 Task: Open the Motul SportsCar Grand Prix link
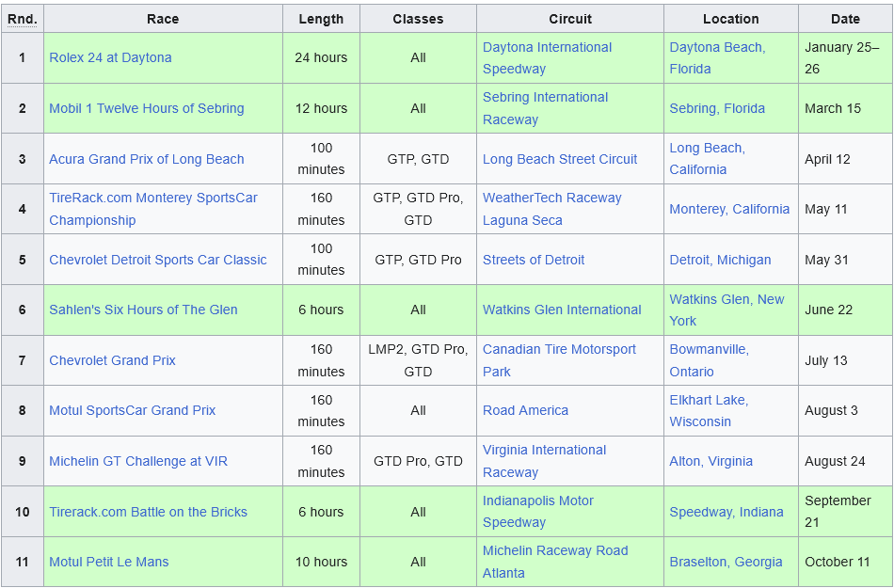point(133,411)
